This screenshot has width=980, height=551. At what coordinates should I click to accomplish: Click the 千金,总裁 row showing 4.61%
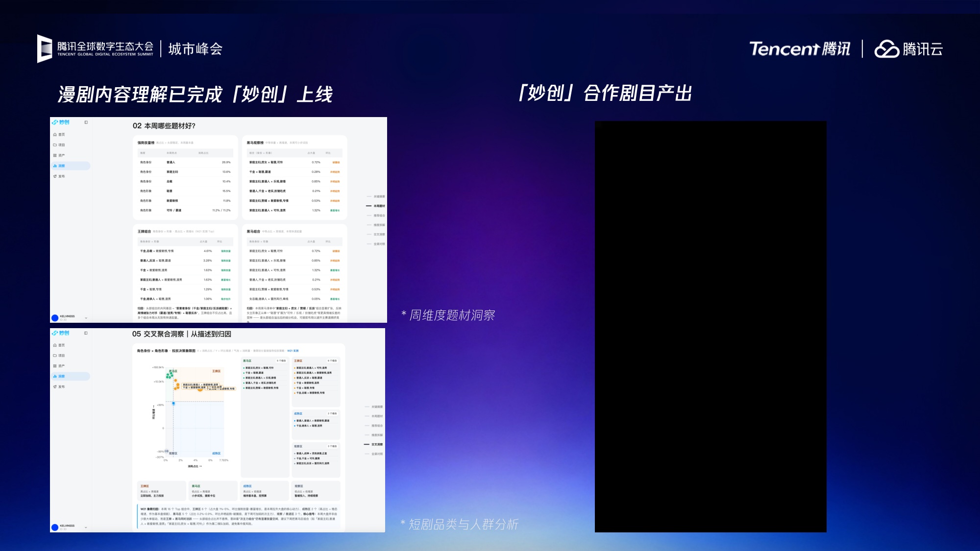click(x=185, y=251)
